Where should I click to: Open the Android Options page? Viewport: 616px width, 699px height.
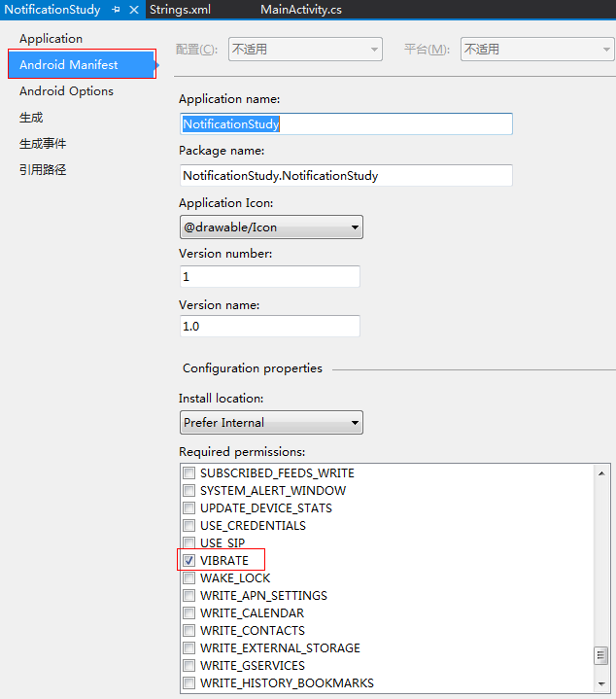coord(66,91)
